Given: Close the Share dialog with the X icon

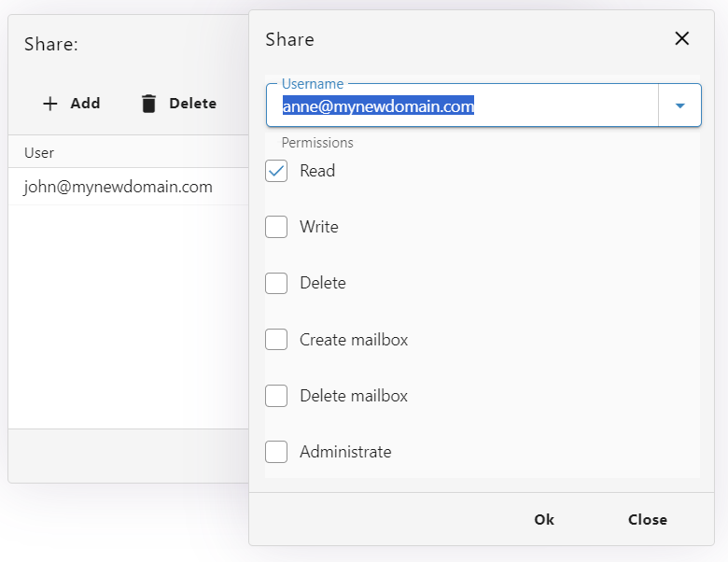Looking at the screenshot, I should coord(681,38).
